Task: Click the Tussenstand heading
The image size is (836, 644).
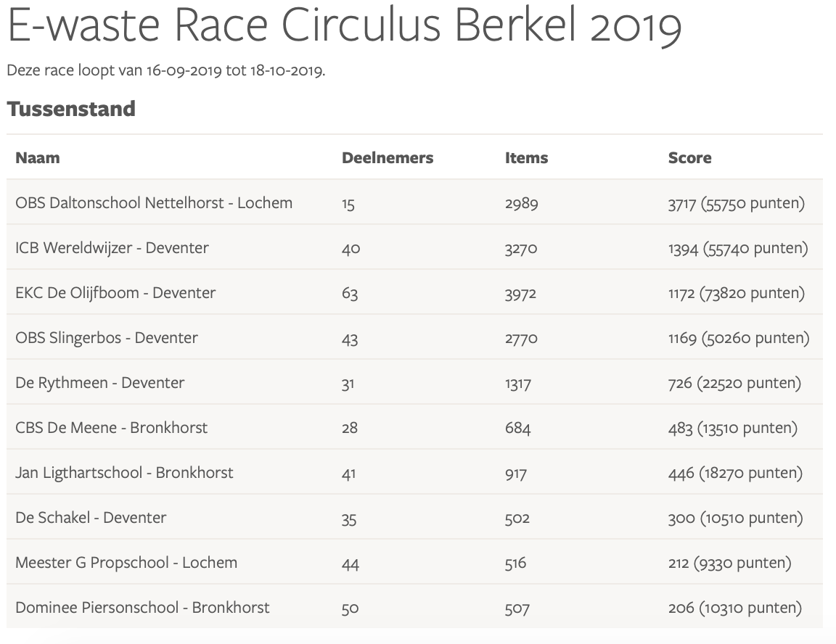Action: click(71, 109)
